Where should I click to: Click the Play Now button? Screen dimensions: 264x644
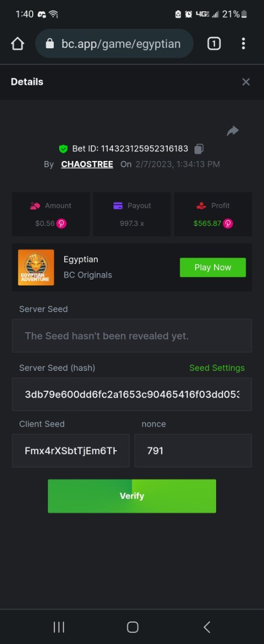[213, 267]
